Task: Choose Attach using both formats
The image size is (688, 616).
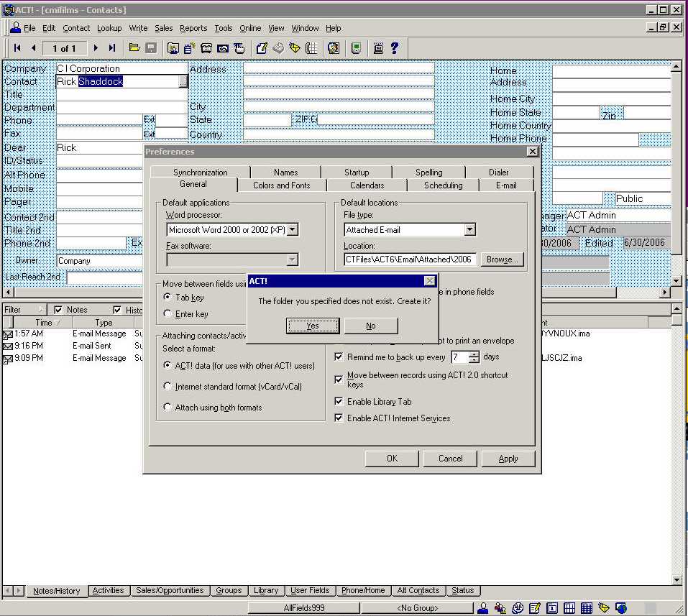Action: pyautogui.click(x=168, y=407)
